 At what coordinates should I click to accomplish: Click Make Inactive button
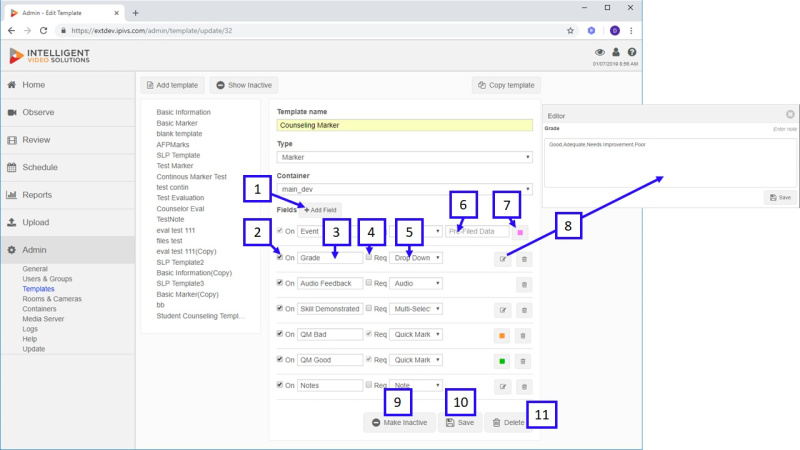(399, 422)
